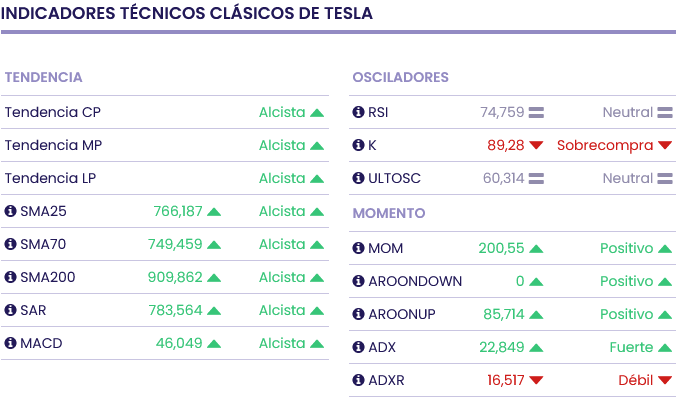Viewport: 676px width, 407px height.
Task: Click the info icon beside SMA25
Action: [x=11, y=211]
